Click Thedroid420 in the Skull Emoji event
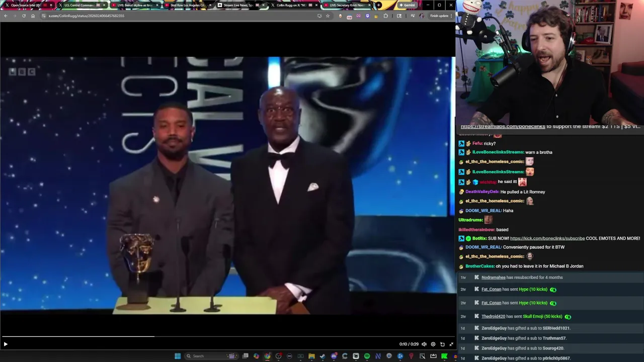The width and height of the screenshot is (644, 362). [493, 316]
